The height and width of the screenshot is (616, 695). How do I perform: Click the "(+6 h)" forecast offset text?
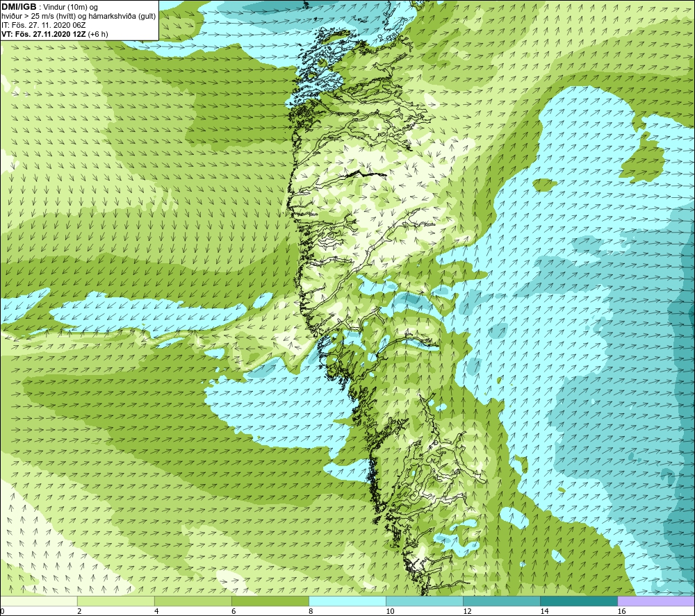[98, 34]
